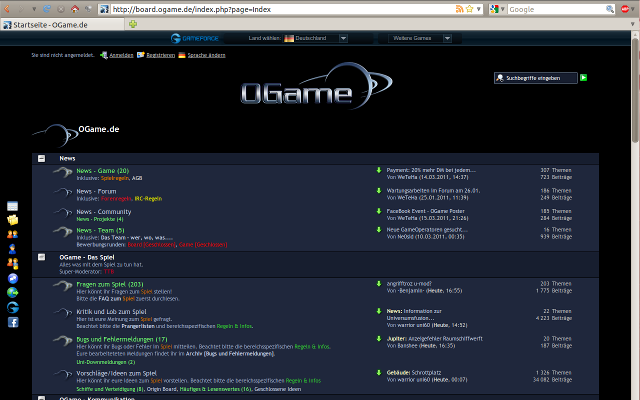Click the Gameforce logo in top bar
The image size is (640, 400).
click(195, 38)
